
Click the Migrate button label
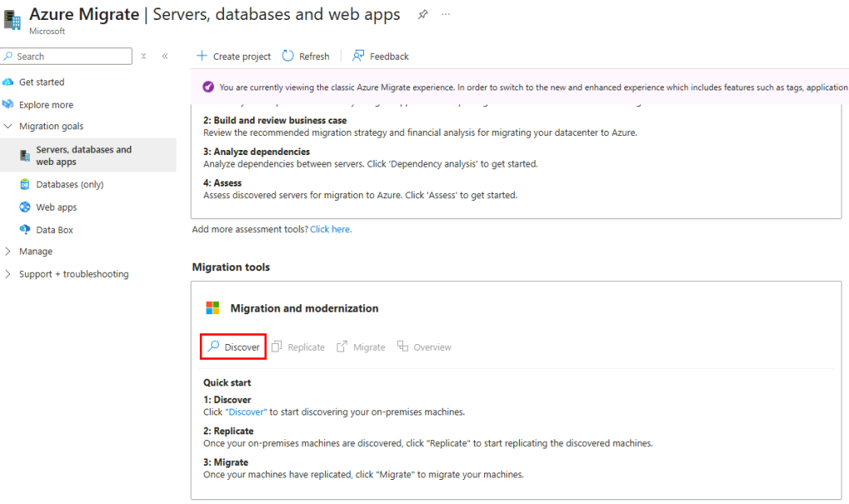tap(369, 347)
